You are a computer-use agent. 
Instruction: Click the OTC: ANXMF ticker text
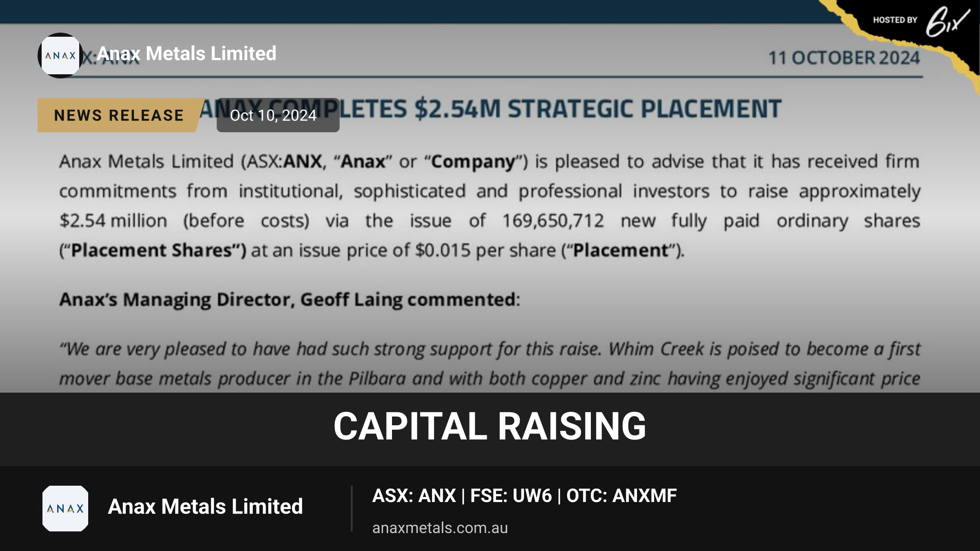[621, 496]
